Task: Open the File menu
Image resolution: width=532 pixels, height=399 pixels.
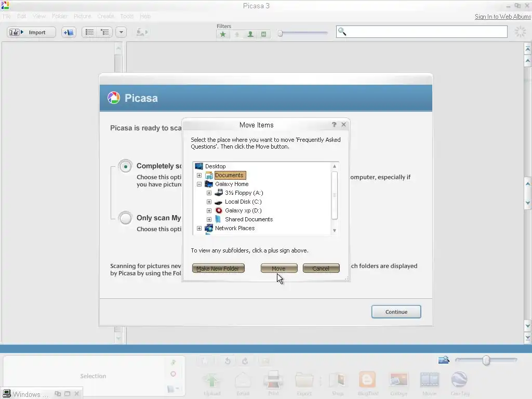Action: tap(7, 16)
